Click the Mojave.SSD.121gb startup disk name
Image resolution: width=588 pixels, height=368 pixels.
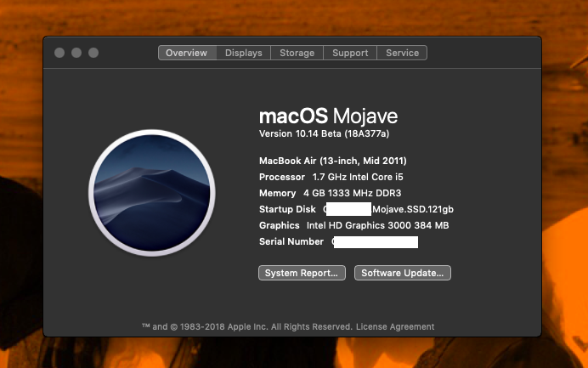(x=413, y=209)
